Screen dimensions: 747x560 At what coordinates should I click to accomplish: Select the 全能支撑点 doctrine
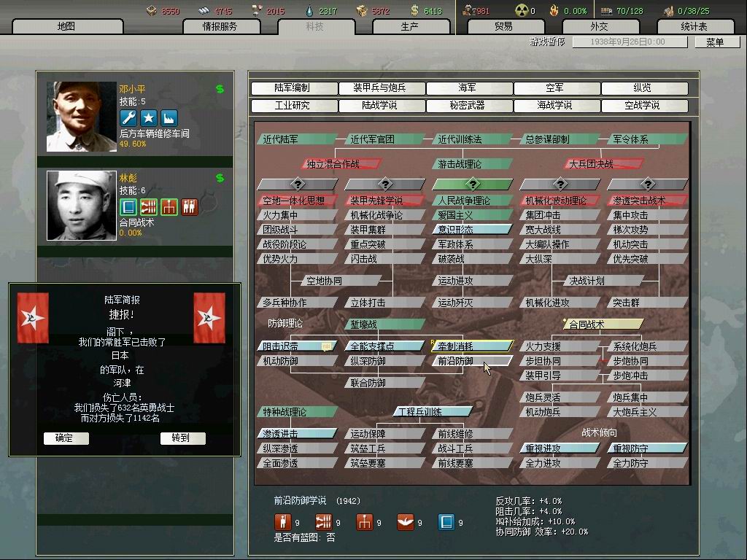[385, 346]
